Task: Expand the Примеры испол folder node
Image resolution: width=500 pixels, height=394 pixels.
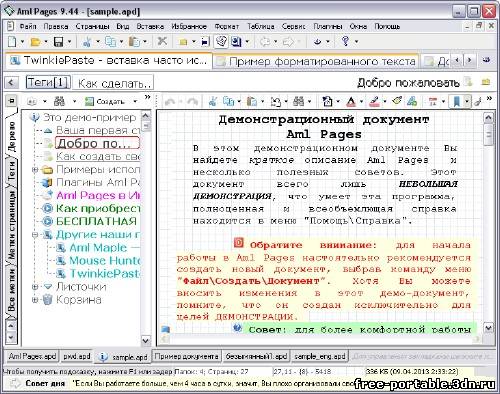Action: coord(35,170)
